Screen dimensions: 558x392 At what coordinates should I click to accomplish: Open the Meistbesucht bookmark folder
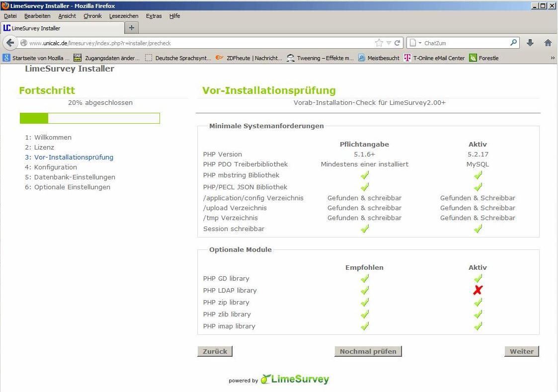(379, 58)
